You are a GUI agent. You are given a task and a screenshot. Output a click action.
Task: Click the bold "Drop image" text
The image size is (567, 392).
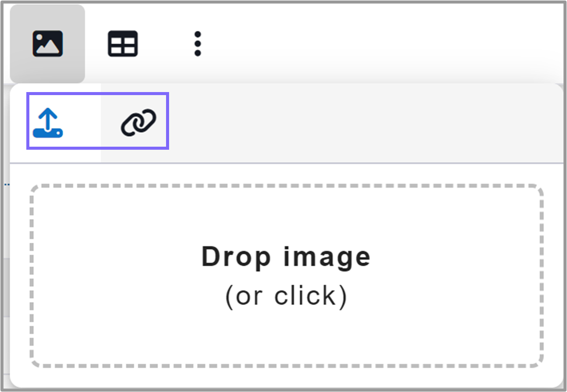pyautogui.click(x=286, y=256)
